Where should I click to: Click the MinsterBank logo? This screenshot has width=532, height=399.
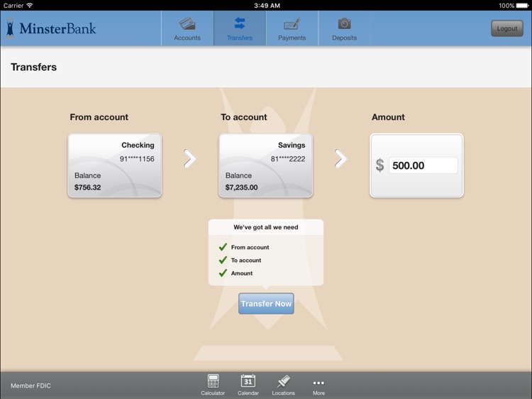(52, 28)
